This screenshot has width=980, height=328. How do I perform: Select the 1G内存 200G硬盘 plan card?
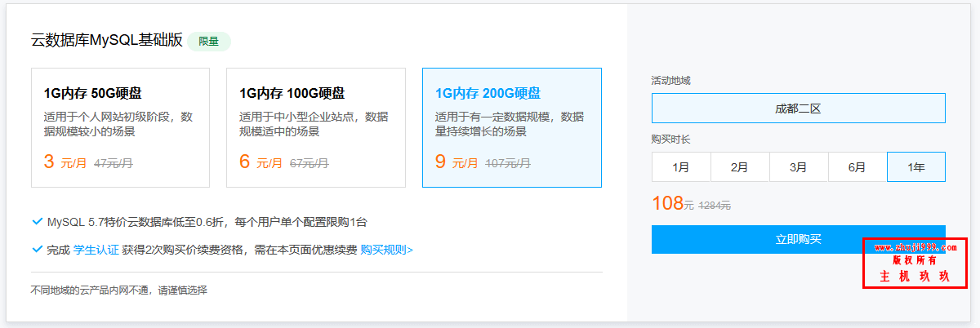point(512,127)
